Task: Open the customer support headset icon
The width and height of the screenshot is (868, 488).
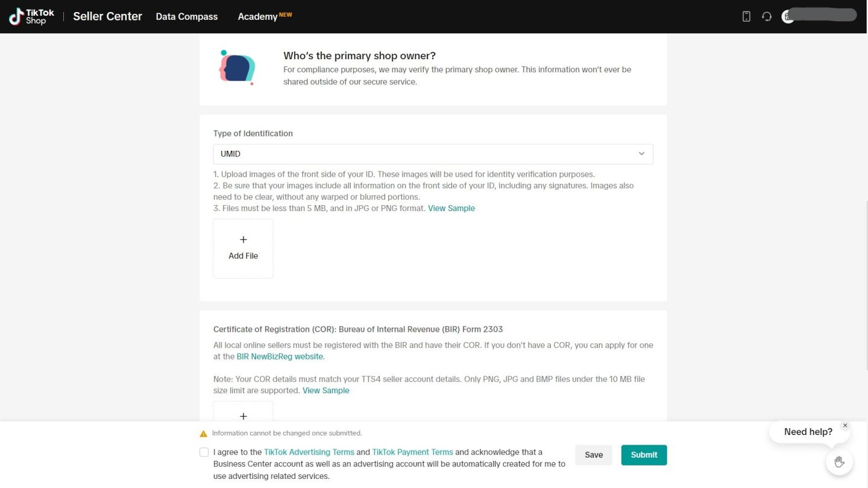Action: pos(767,16)
